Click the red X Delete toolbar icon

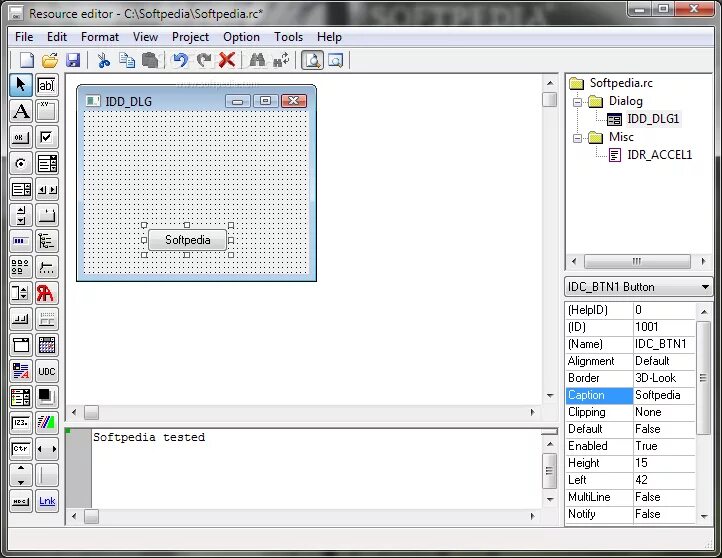(x=227, y=60)
